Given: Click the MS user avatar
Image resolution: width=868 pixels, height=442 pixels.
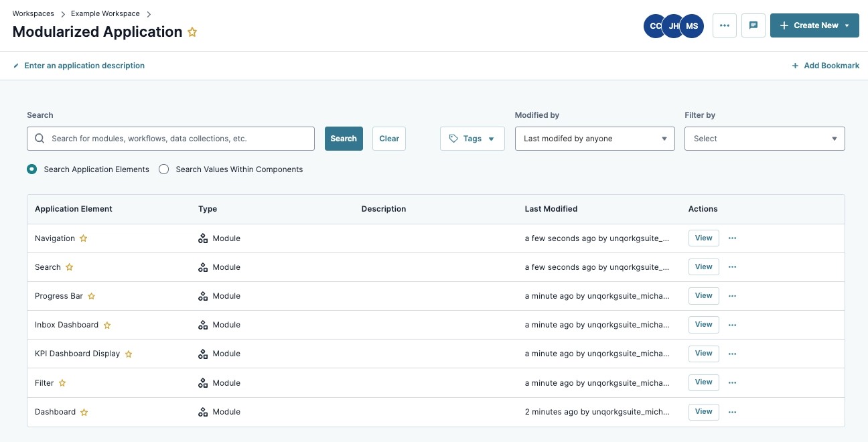Looking at the screenshot, I should pyautogui.click(x=691, y=25).
